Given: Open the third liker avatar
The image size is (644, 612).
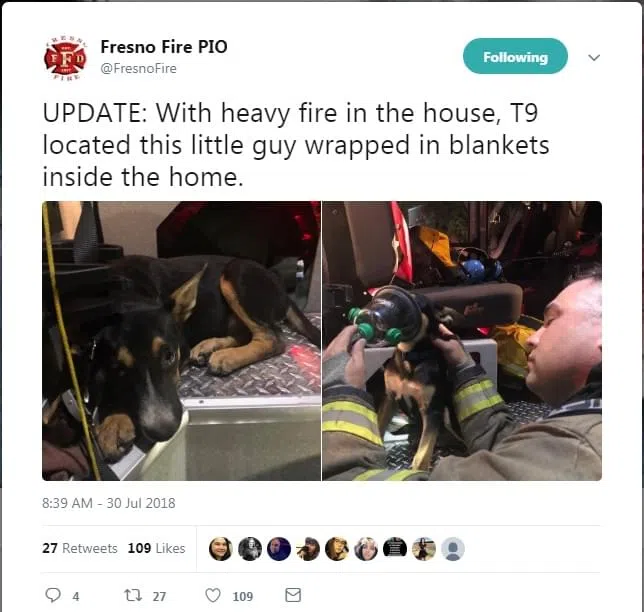Looking at the screenshot, I should click(279, 549).
